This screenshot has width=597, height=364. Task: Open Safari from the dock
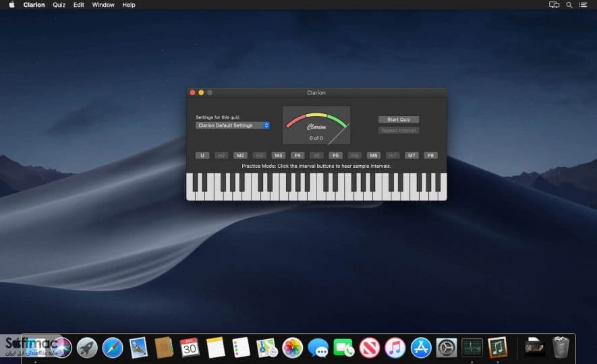click(113, 348)
